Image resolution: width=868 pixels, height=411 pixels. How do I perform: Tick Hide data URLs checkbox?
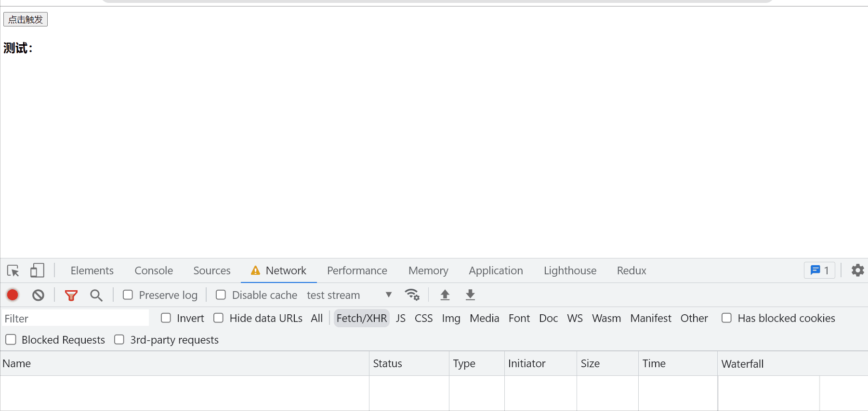click(218, 318)
